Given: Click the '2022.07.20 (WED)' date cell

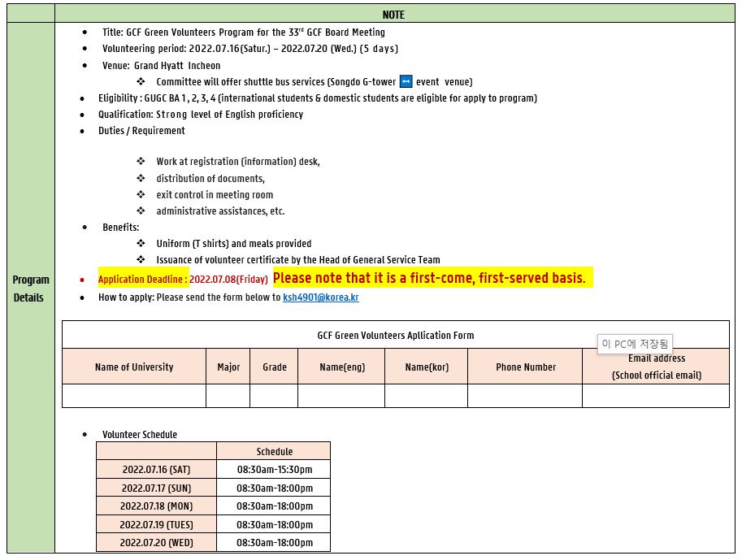Looking at the screenshot, I should pos(156,542).
